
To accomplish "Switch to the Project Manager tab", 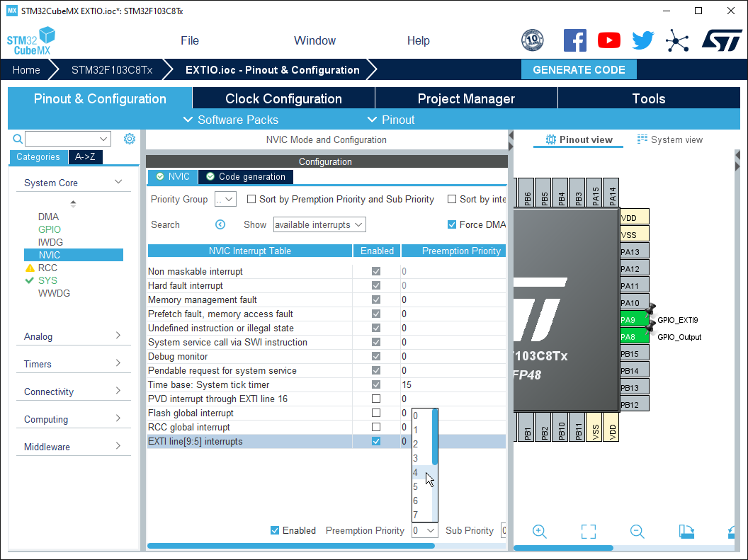I will 466,98.
